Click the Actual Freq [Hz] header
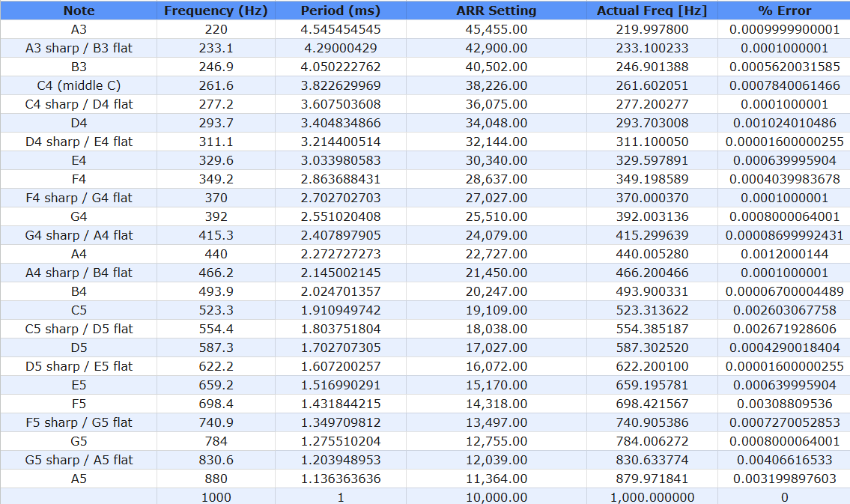The height and width of the screenshot is (504, 850). pyautogui.click(x=651, y=10)
